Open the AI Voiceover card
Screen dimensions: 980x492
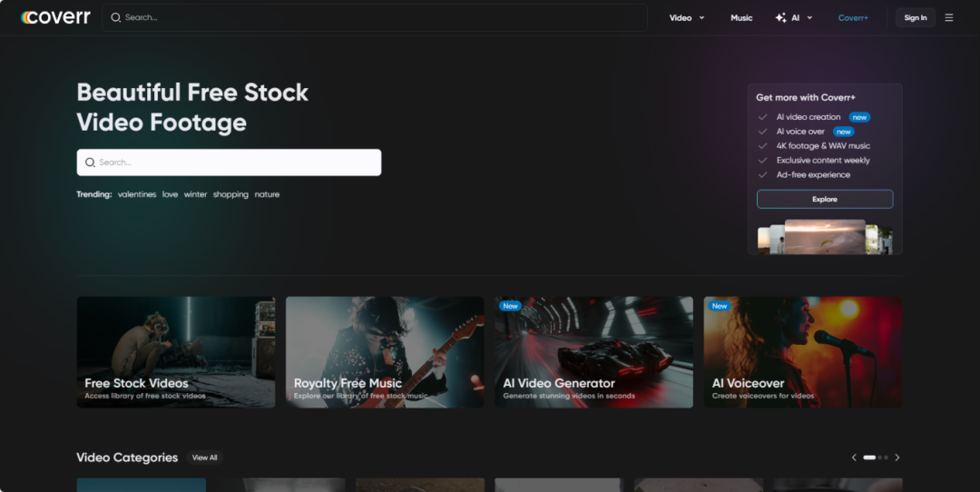tap(802, 352)
